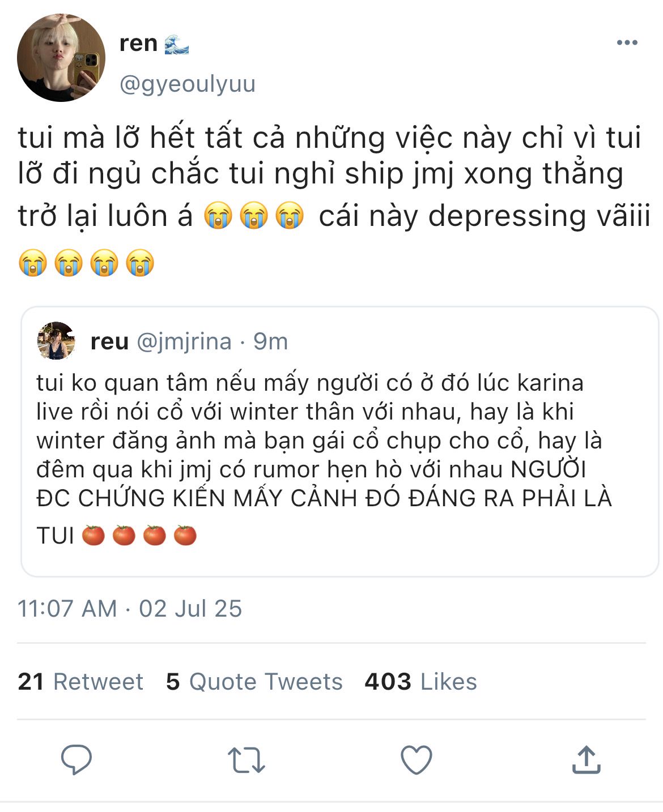Open reu's small avatar in quoted tweet
The image size is (663, 812).
56,341
